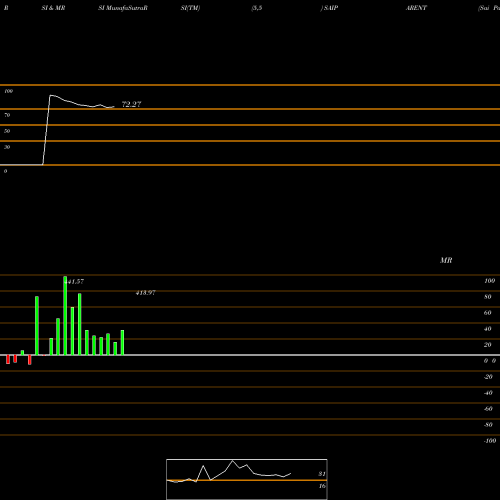This screenshot has height=500, width=500.
Task: Click the SI & MR header label
Action: coord(53,8)
